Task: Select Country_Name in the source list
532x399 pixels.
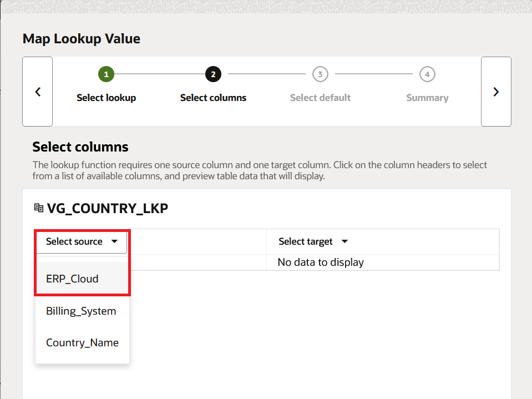Action: [x=82, y=342]
